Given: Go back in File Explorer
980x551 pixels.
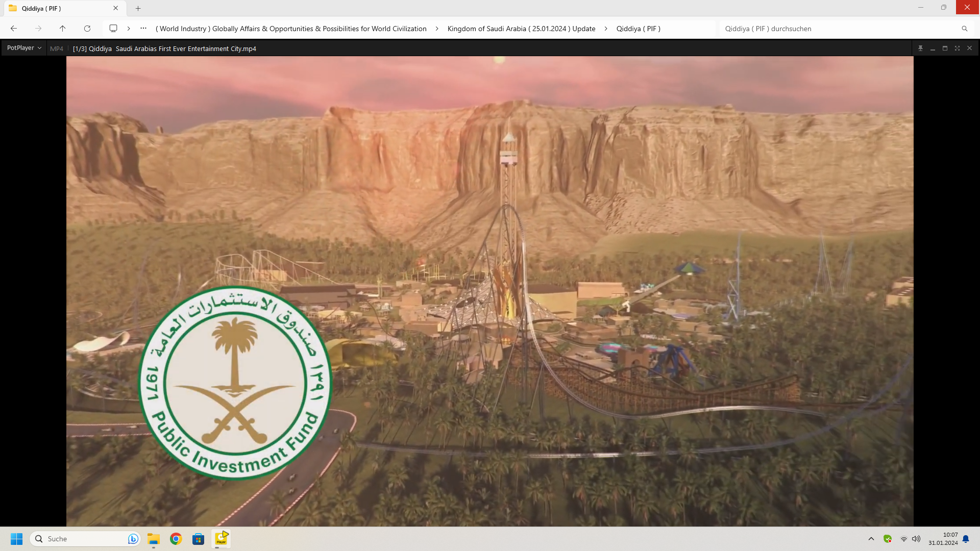Looking at the screenshot, I should (x=14, y=29).
